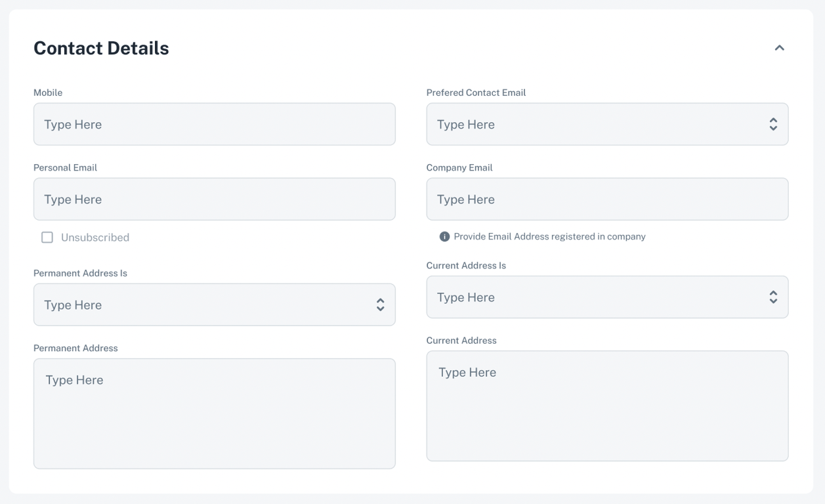Click the info icon below Company Email
This screenshot has height=504, width=825.
444,237
